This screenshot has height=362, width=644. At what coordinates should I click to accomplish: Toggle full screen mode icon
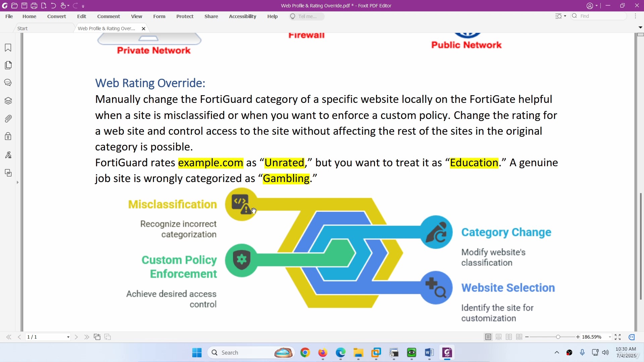[x=618, y=337]
